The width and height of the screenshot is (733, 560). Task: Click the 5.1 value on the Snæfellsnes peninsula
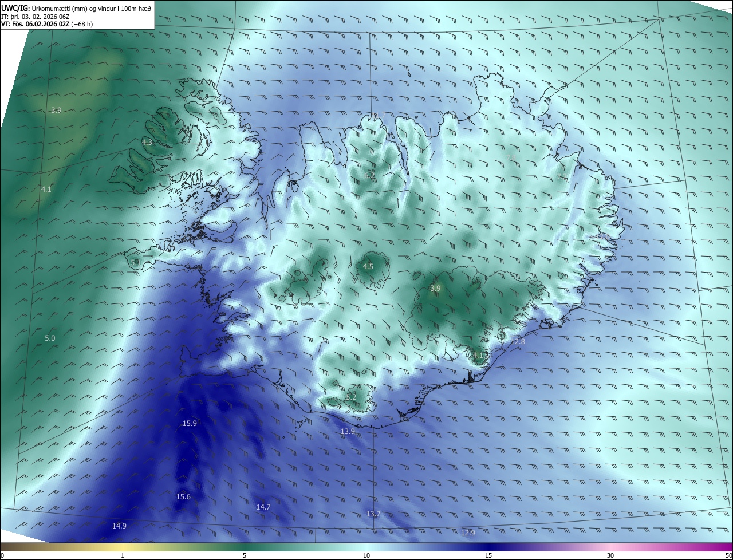click(x=136, y=263)
